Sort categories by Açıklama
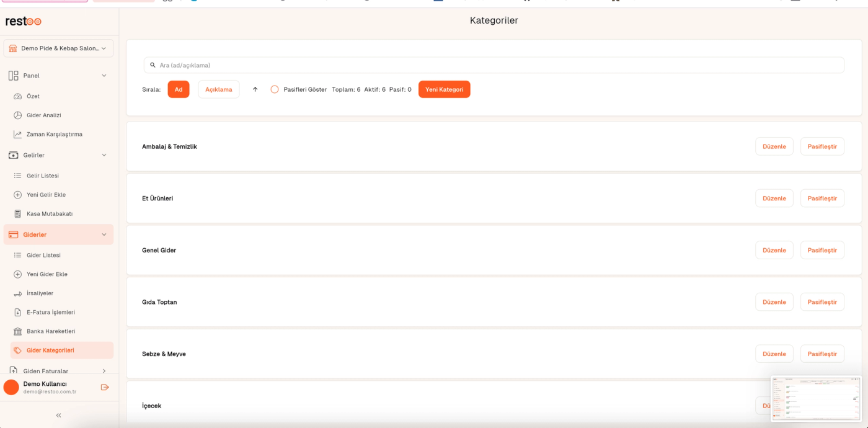 (x=219, y=89)
